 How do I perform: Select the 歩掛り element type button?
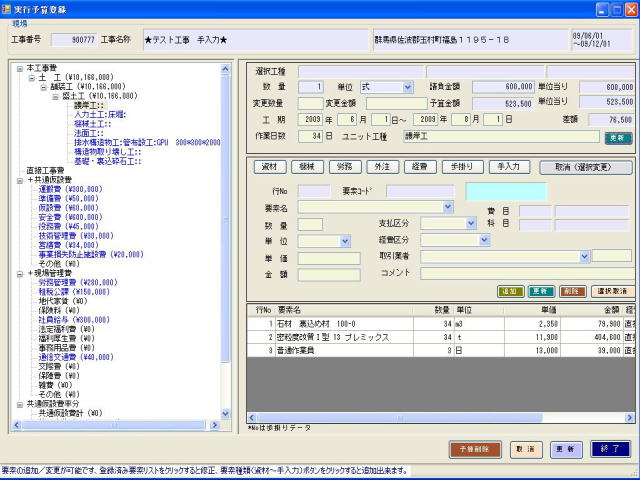[x=462, y=167]
